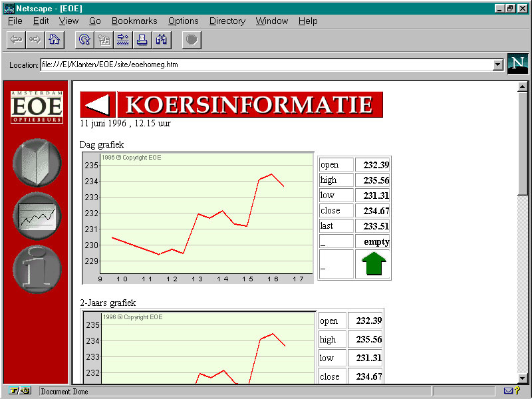This screenshot has width=532, height=399.
Task: Click the vertical scrollbar thumb
Action: 523,143
